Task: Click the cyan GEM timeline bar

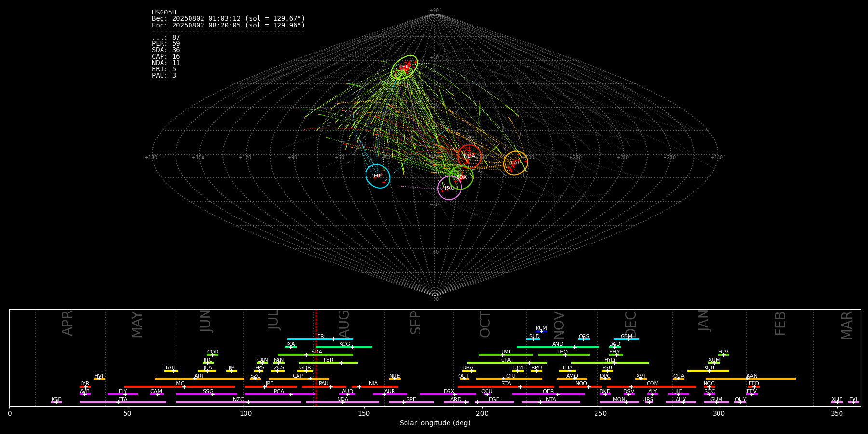Action: point(626,339)
